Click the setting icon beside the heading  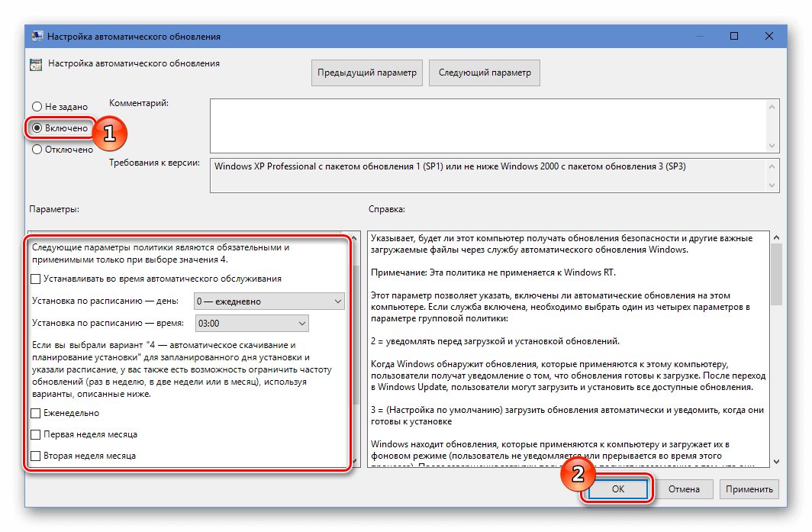[x=36, y=65]
